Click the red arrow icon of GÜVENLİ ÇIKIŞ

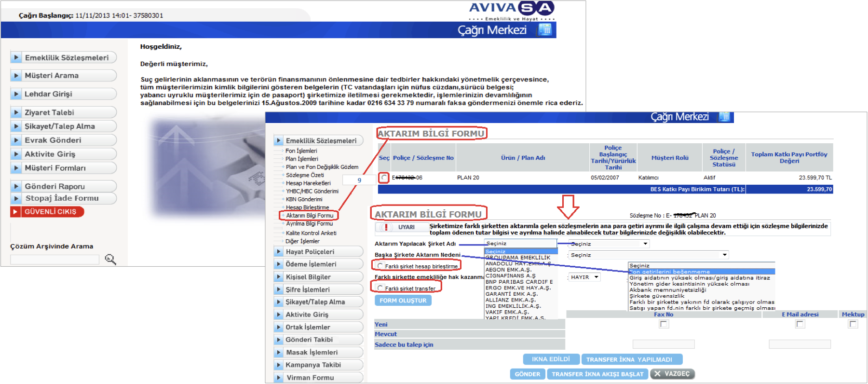pyautogui.click(x=15, y=212)
